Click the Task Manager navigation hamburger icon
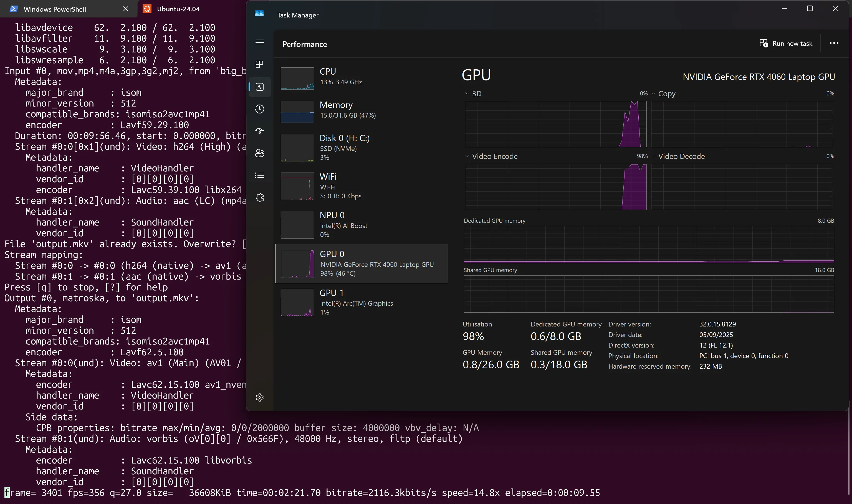 pyautogui.click(x=259, y=42)
